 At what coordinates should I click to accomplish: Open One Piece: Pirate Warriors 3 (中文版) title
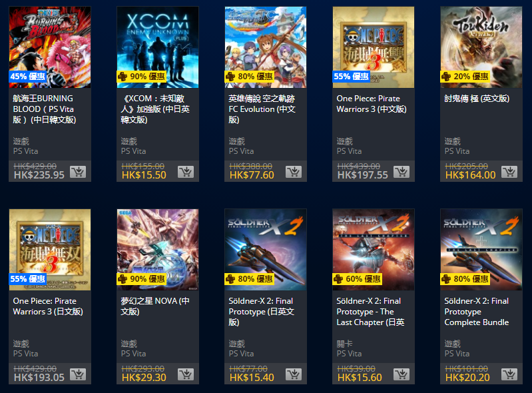click(372, 103)
